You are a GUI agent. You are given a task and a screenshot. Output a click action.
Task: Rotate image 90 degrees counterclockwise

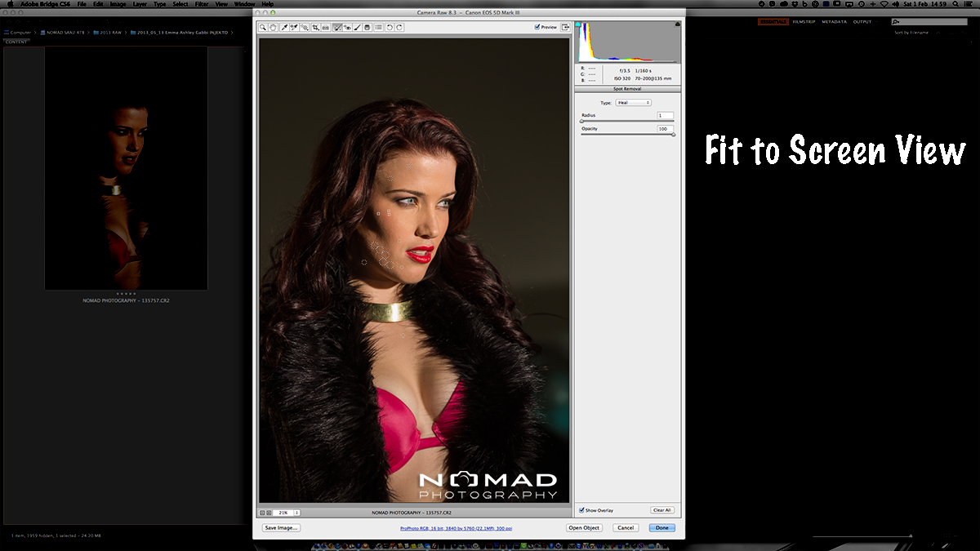click(390, 27)
